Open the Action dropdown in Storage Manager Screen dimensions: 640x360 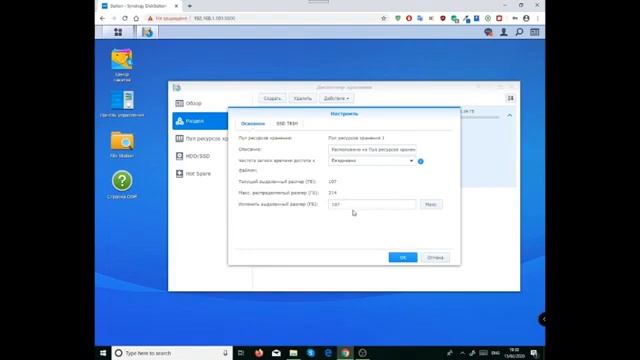click(x=336, y=98)
